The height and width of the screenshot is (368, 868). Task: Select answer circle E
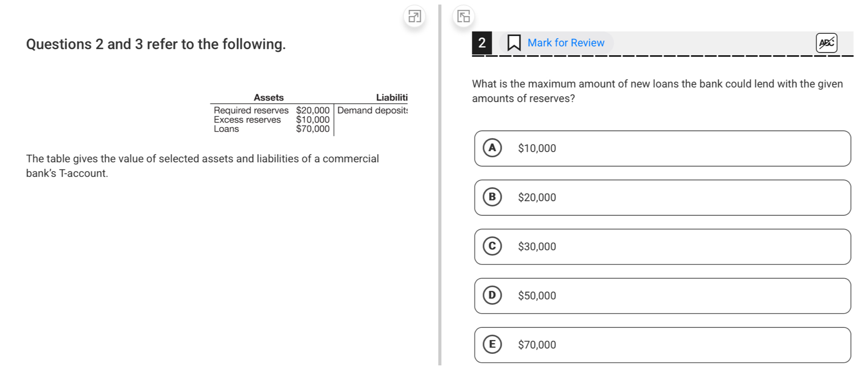[x=492, y=345]
